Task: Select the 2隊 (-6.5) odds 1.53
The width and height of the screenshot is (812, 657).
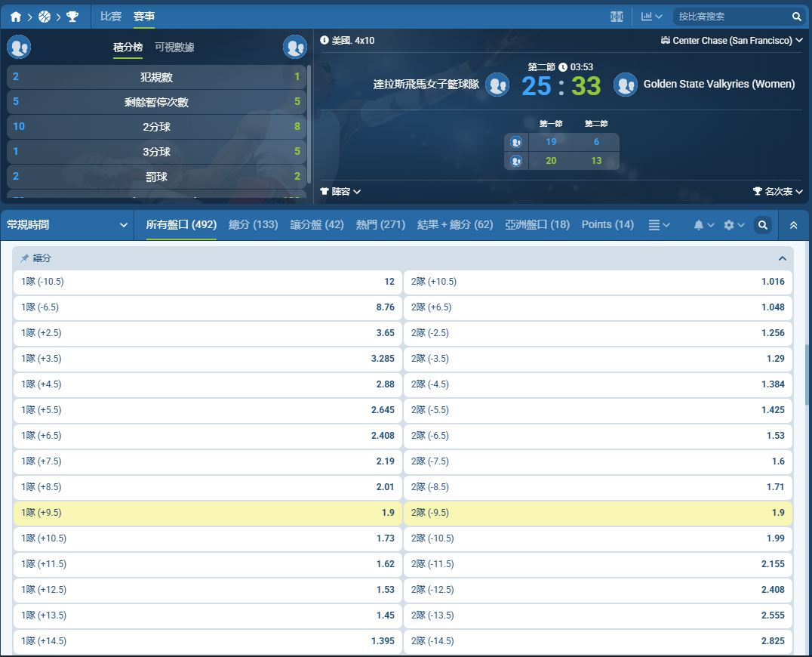Action: pyautogui.click(x=598, y=436)
